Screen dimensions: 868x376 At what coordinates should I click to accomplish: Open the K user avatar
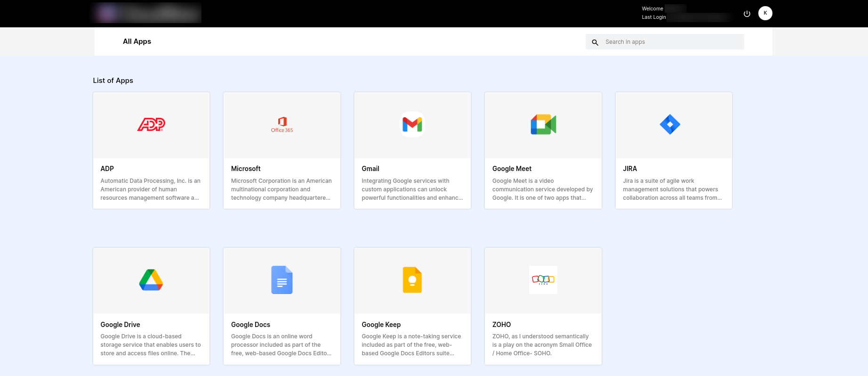pos(765,13)
